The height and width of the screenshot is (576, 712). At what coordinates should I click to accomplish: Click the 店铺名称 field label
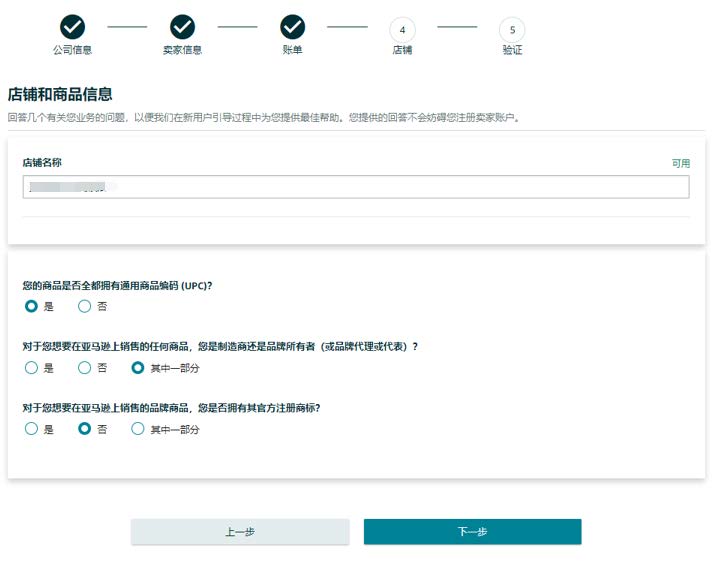42,163
